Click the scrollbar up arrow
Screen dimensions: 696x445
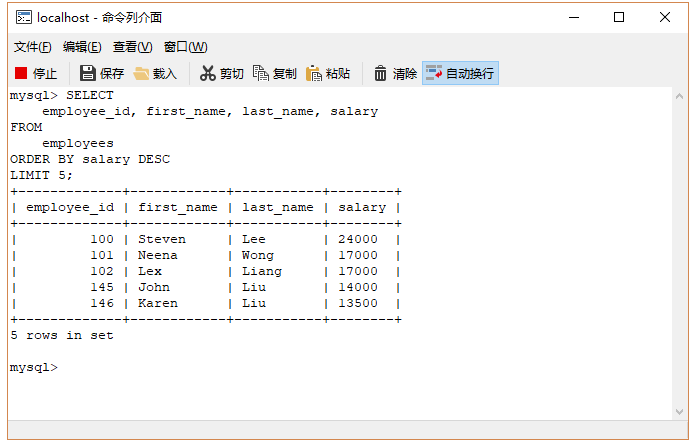tap(679, 96)
